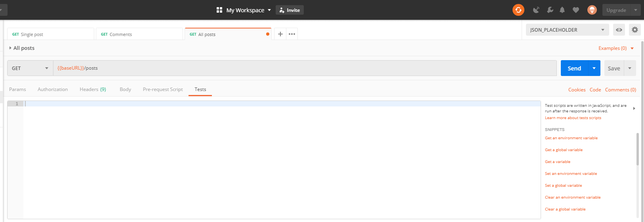Open the JSON_PLACEHOLDER environment dropdown
644x222 pixels.
coord(567,30)
